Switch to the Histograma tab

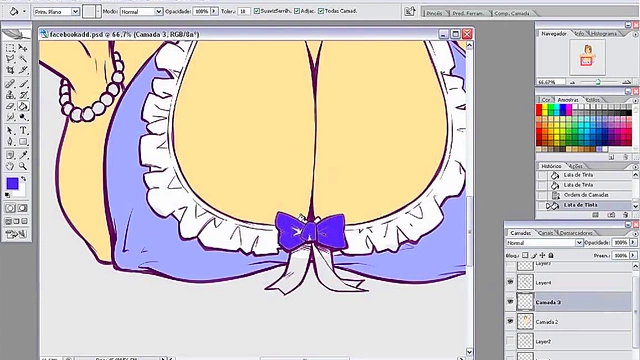(604, 34)
